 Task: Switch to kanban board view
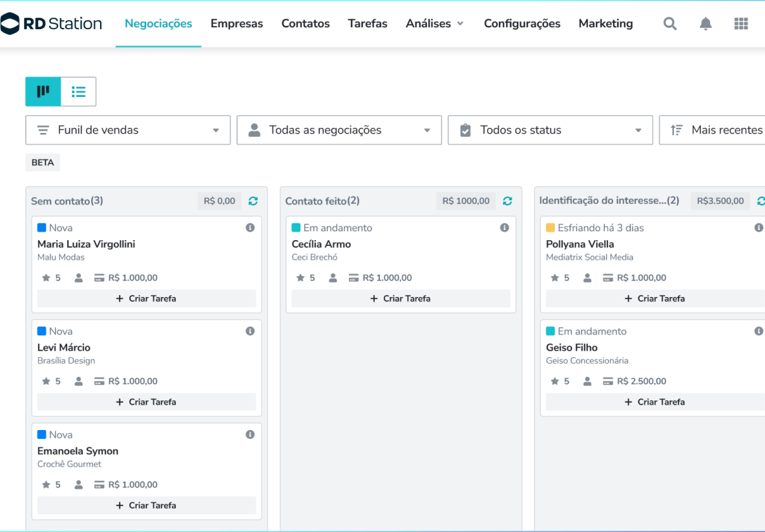tap(43, 92)
